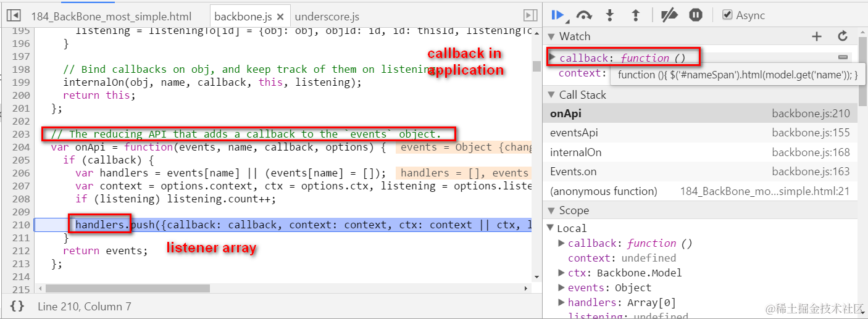Select internalOn call stack frame

[700, 152]
